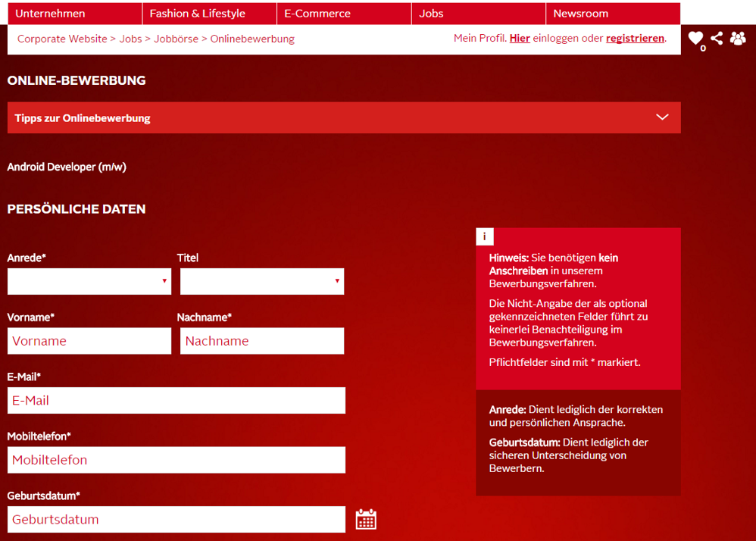
Task: Expand Tipps zur Onlinebewerbung chevron
Action: [662, 117]
